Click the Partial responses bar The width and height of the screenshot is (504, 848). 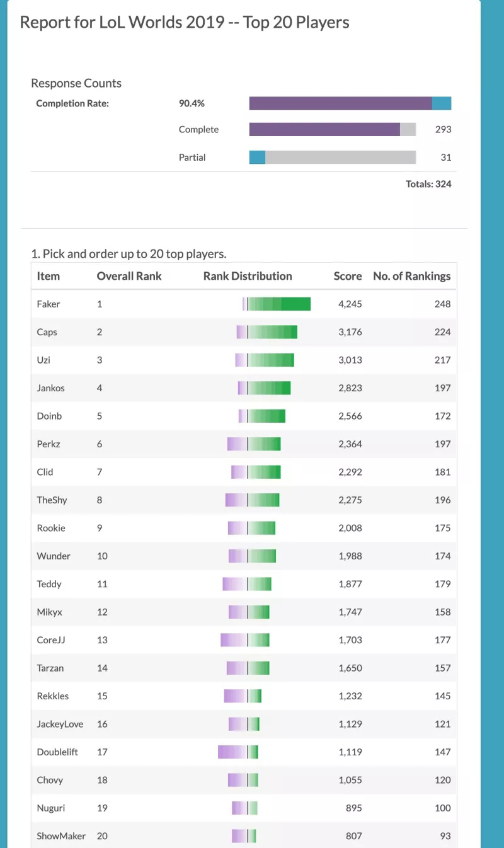coord(332,157)
